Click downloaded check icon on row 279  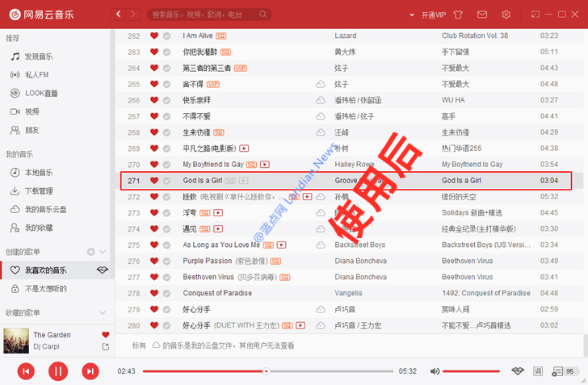pyautogui.click(x=167, y=310)
